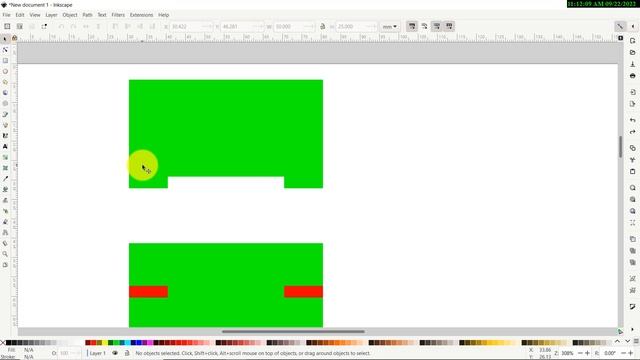Toggle move gradients with objects
The width and height of the screenshot is (640, 360).
point(437,26)
